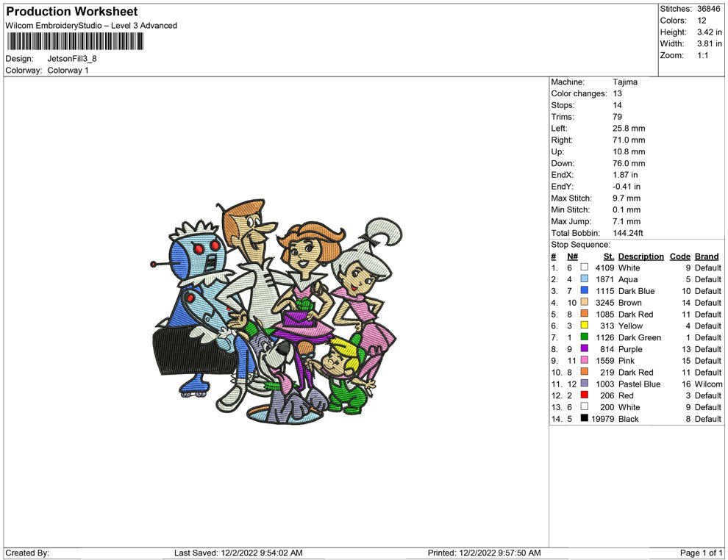Click the EndY value '-0.41 in'
Image resolution: width=728 pixels, height=560 pixels.
627,187
